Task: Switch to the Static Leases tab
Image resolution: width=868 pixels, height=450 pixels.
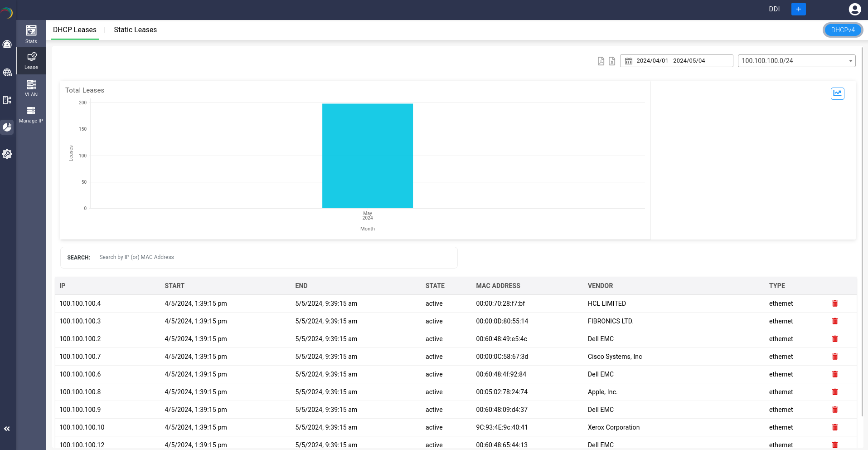Action: (x=135, y=29)
